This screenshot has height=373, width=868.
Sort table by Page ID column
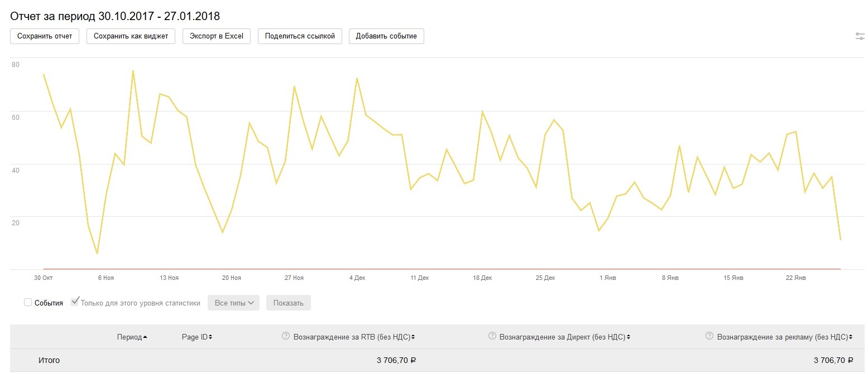(x=196, y=337)
